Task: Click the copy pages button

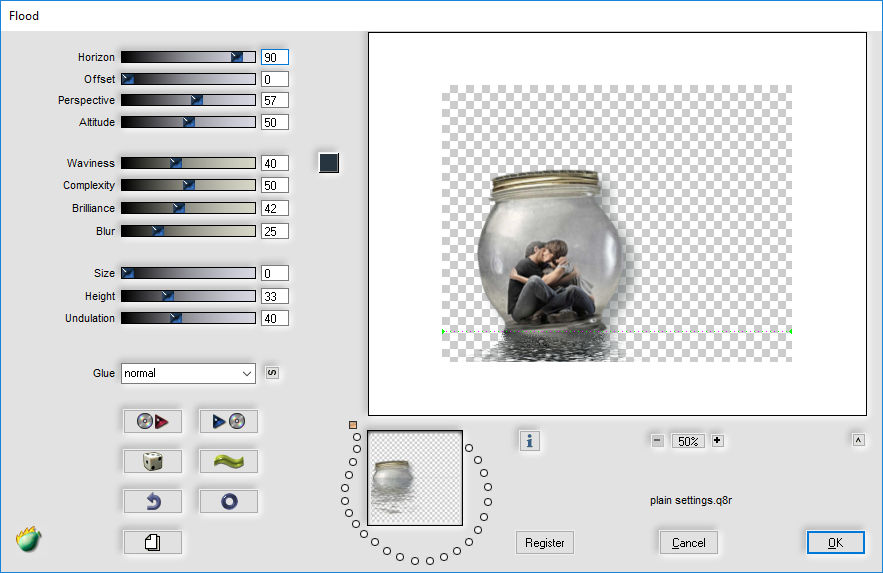Action: click(153, 543)
